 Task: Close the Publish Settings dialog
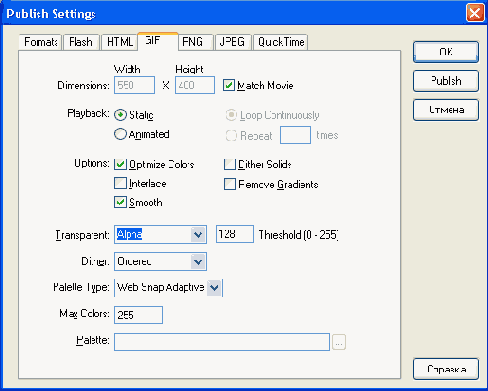tap(475, 13)
